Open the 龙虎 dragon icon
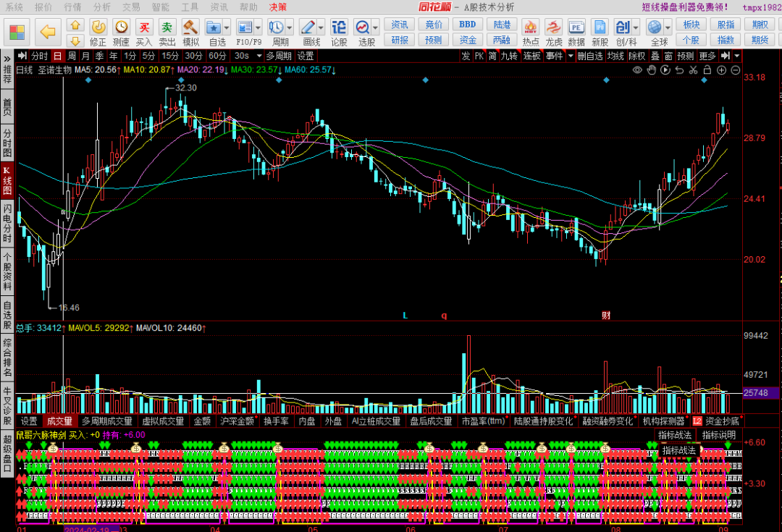Image resolution: width=782 pixels, height=532 pixels. coord(554,33)
